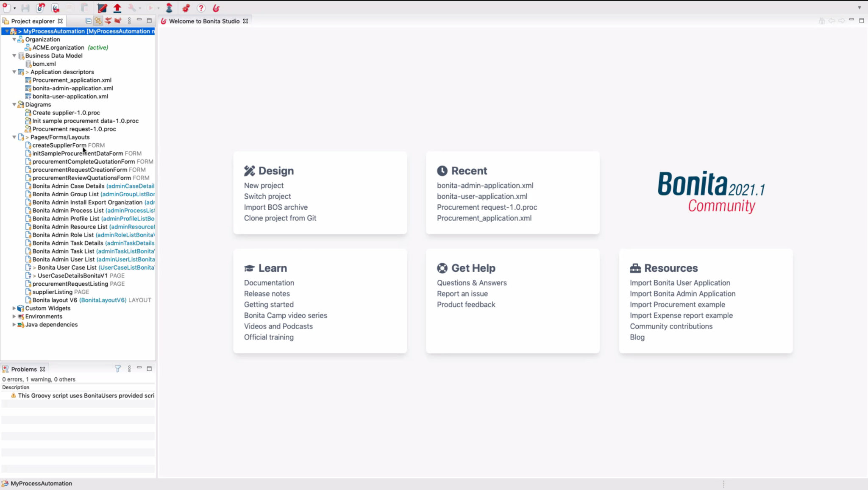The width and height of the screenshot is (868, 490).
Task: Open the Bonita Camp video series link
Action: [x=285, y=315]
